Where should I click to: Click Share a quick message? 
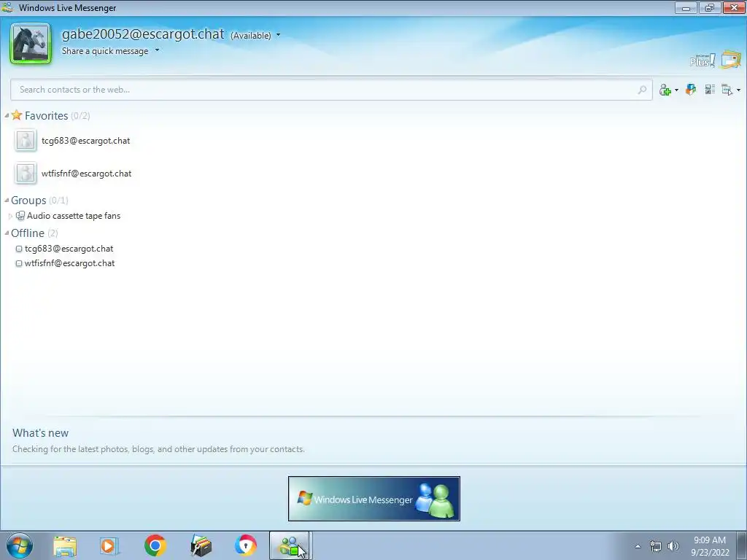105,51
